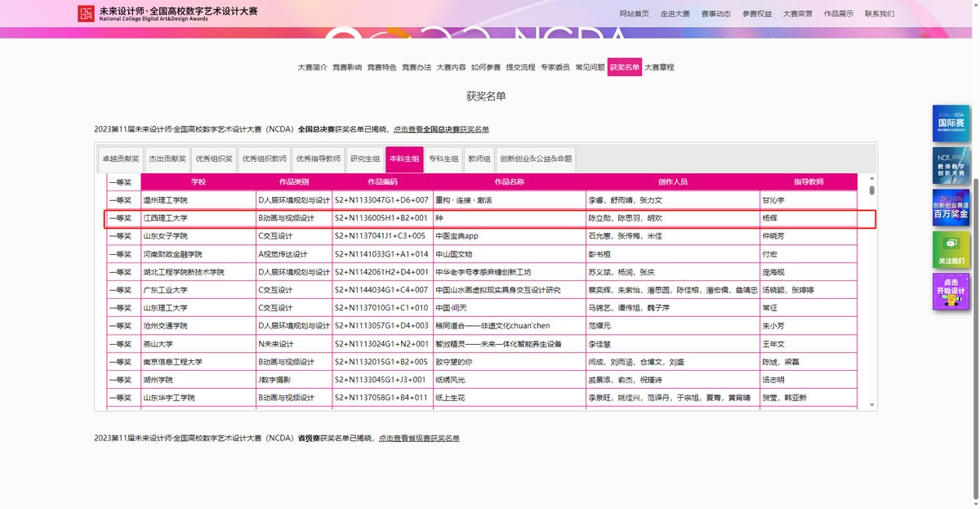Screen dimensions: 980x509
Task: Open link 点击查看全国总决赛获奖名单
Action: [x=441, y=129]
